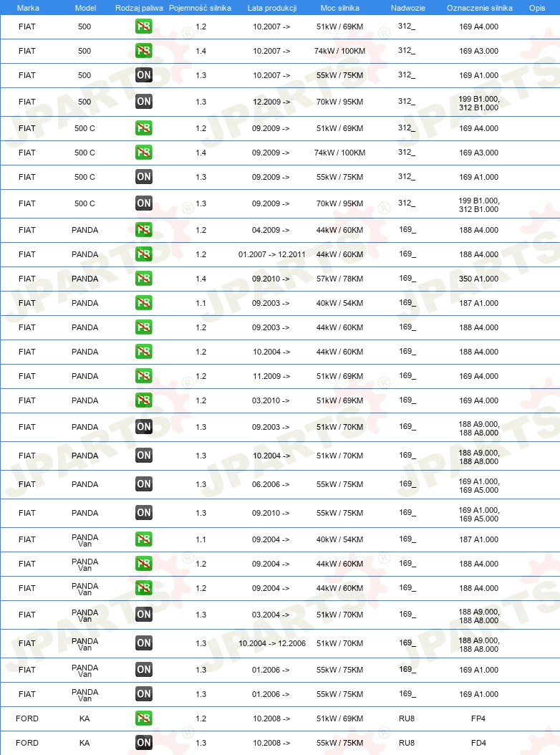
Task: Click petrol icon in FIAT 500 1.4 row
Action: [143, 51]
